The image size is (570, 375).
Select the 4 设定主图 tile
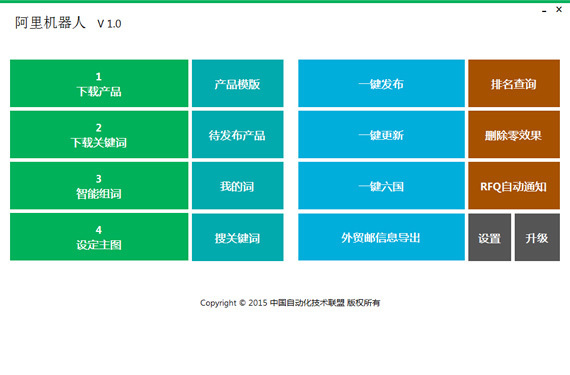point(99,237)
